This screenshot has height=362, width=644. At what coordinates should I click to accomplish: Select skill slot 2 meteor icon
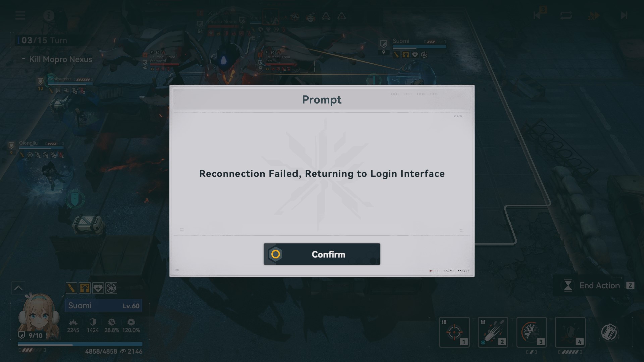pos(493,332)
